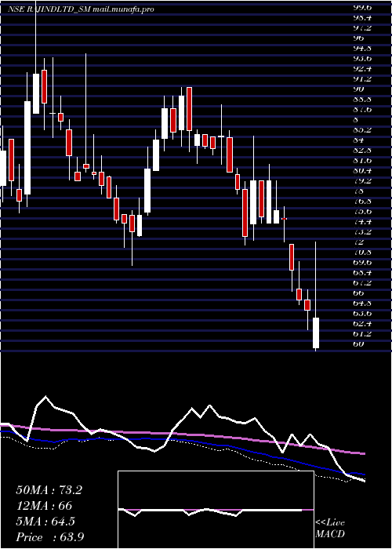Click the Price : 63.9 readout
The image size is (392, 549).
[x=49, y=537]
